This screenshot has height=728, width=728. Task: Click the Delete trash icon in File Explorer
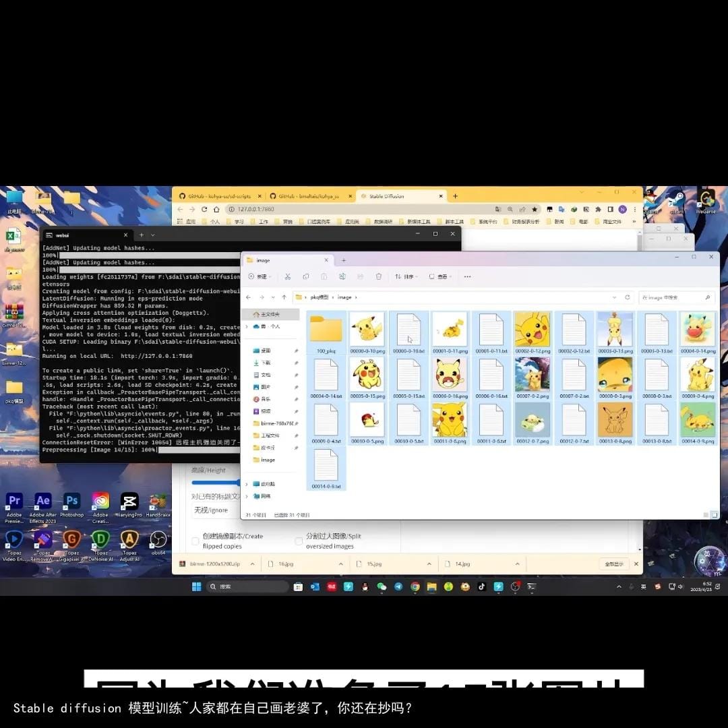pyautogui.click(x=379, y=277)
